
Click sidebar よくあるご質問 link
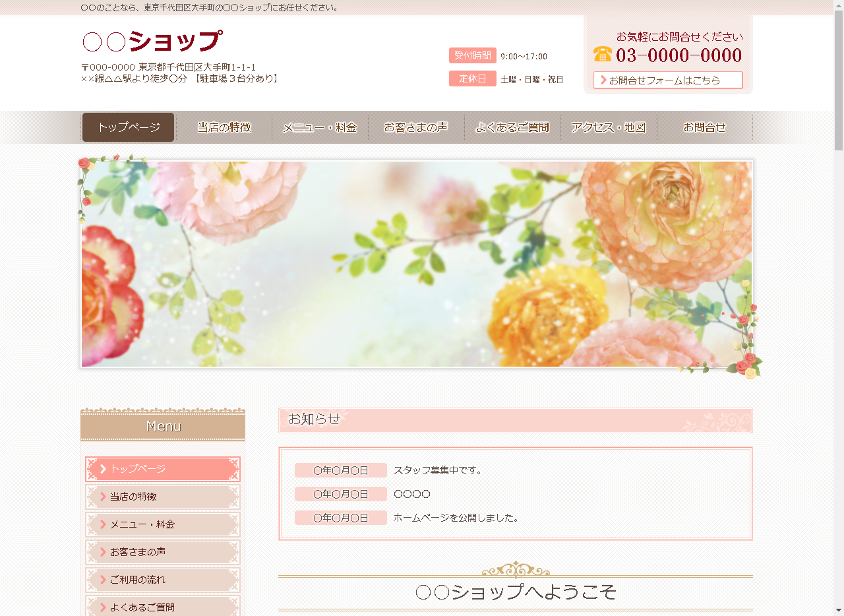click(x=163, y=607)
